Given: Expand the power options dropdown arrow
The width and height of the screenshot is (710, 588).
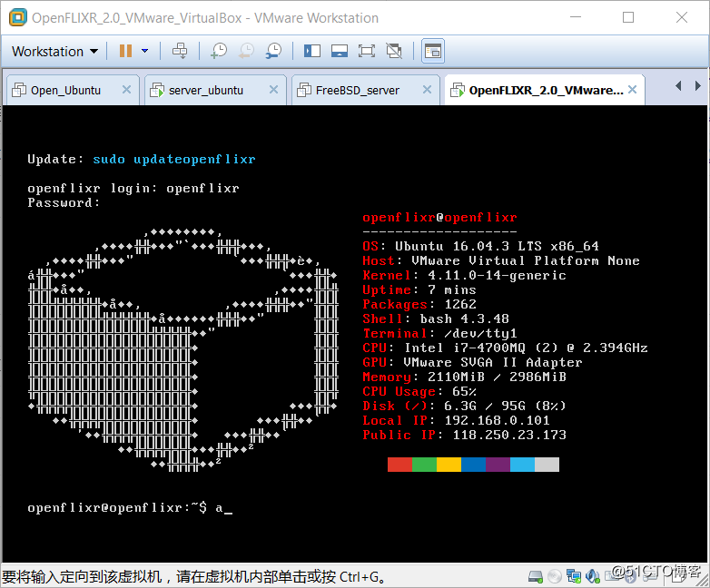Looking at the screenshot, I should [x=145, y=51].
